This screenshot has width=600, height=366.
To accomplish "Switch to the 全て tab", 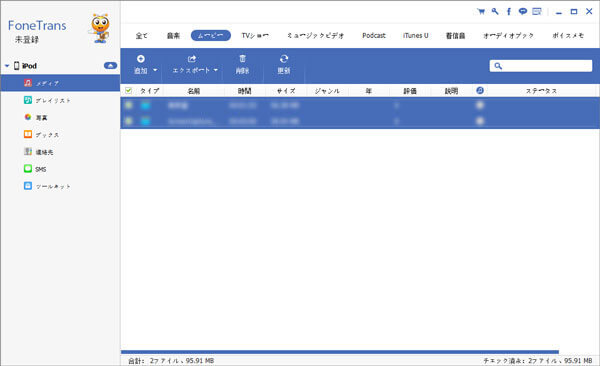I will coord(141,36).
